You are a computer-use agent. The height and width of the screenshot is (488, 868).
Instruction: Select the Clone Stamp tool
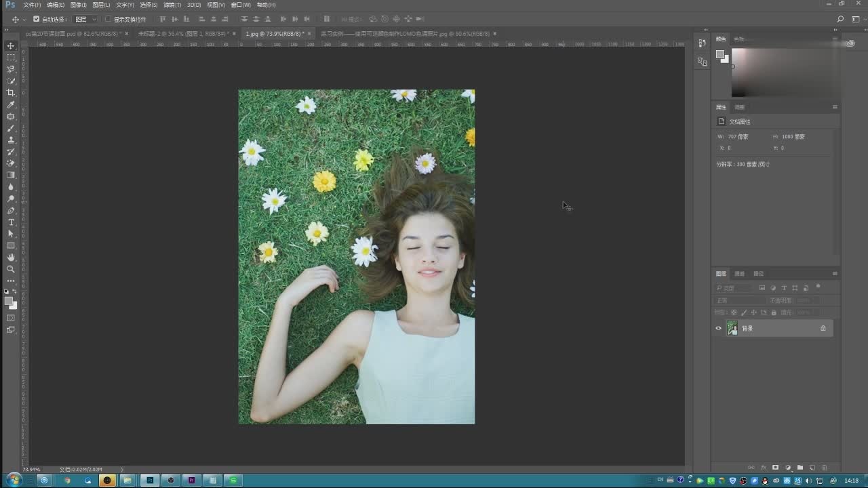11,140
